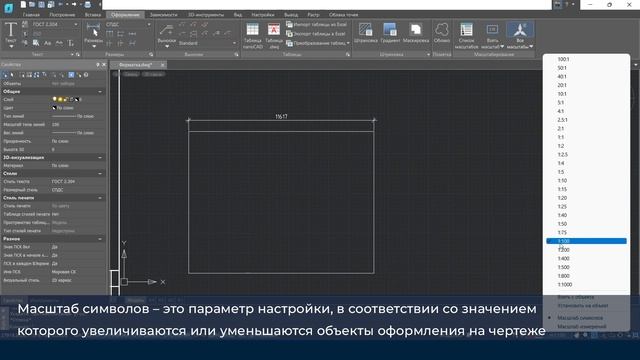Image resolution: width=640 pixels, height=360 pixels.
Task: Click the Redo arrow in quick access toolbar
Action: pos(74,4)
